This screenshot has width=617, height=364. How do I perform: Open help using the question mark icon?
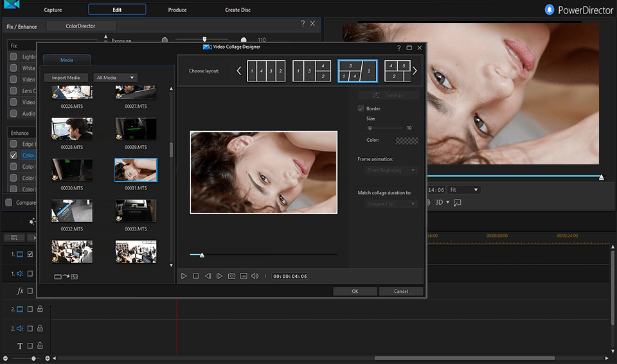[x=399, y=48]
